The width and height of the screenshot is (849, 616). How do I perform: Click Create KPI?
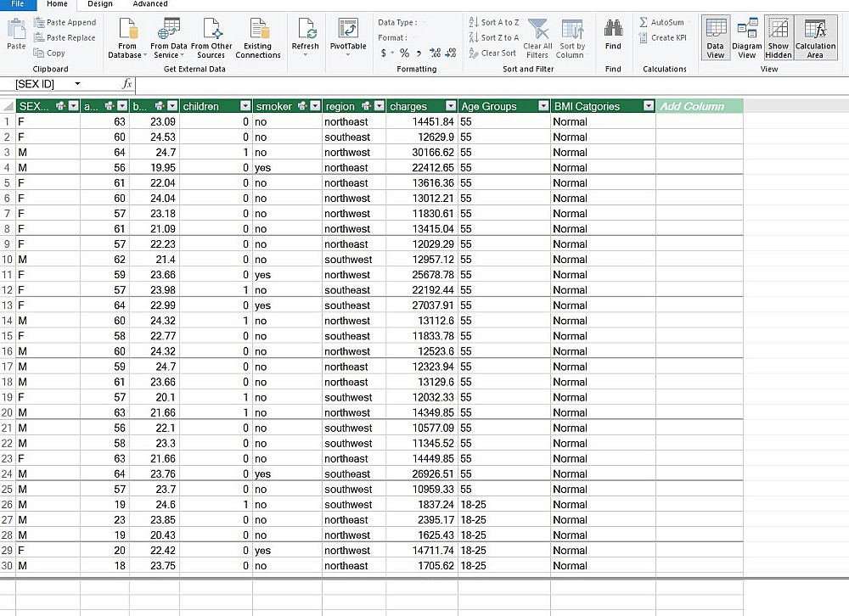(x=663, y=37)
